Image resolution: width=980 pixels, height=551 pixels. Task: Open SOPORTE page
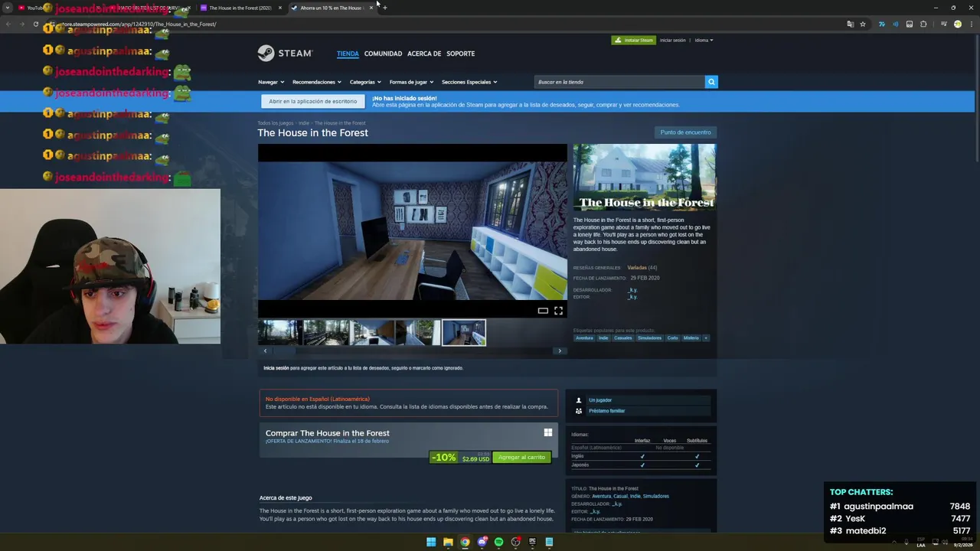coord(461,54)
